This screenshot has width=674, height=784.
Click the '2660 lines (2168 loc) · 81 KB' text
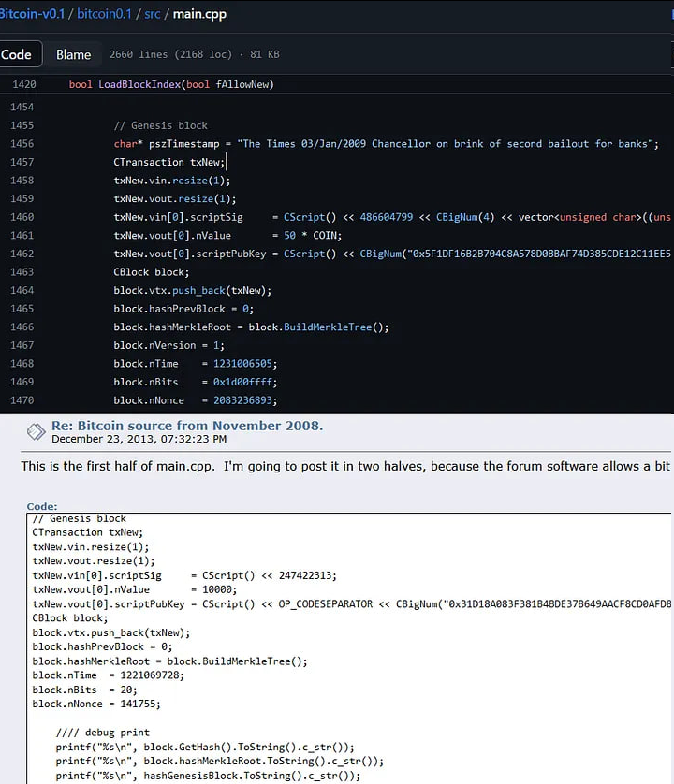pyautogui.click(x=195, y=54)
